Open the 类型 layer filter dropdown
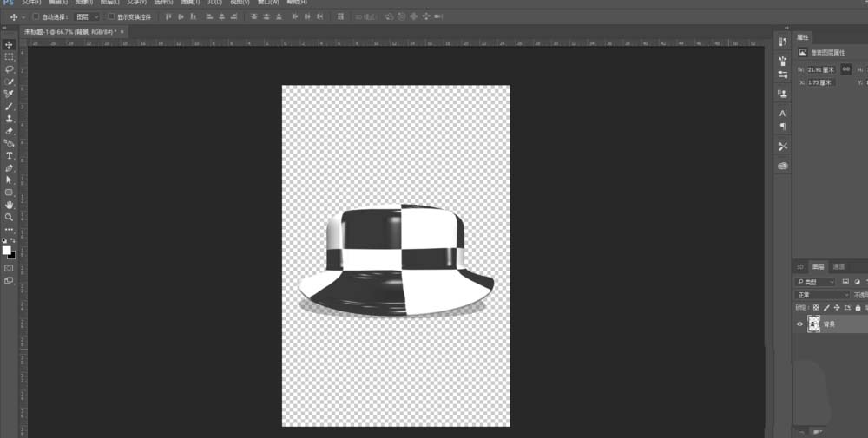Viewport: 868px width, 438px height. point(816,282)
